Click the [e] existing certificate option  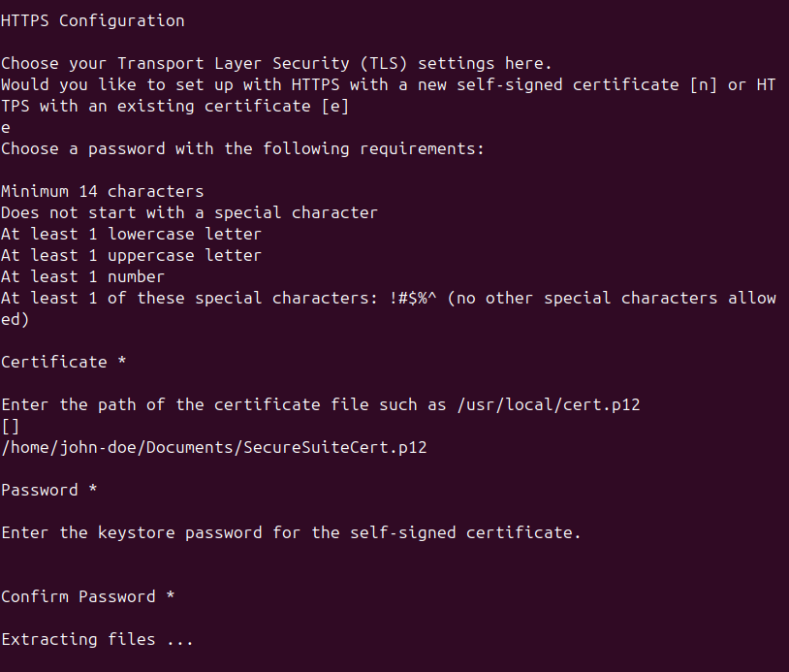(x=335, y=107)
